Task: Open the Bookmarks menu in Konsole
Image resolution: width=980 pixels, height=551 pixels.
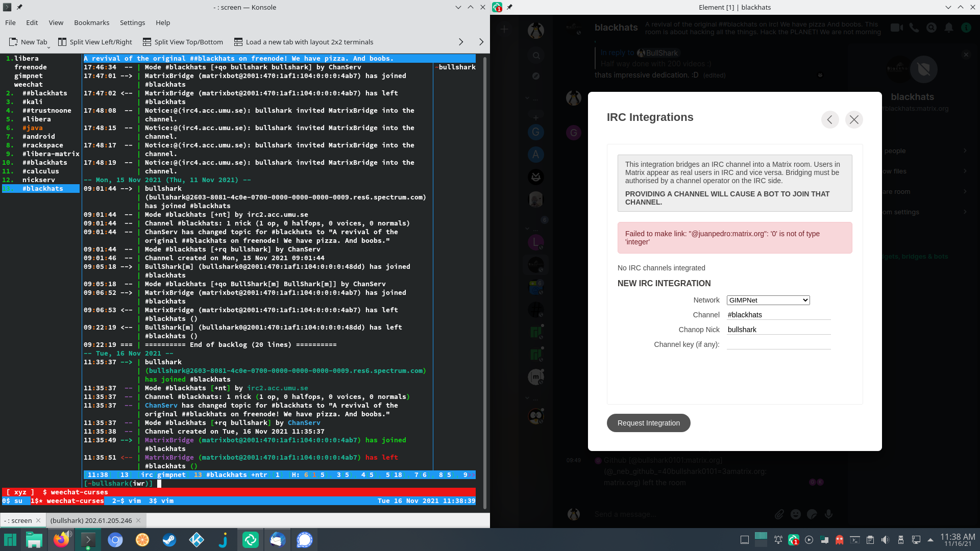Action: point(91,22)
